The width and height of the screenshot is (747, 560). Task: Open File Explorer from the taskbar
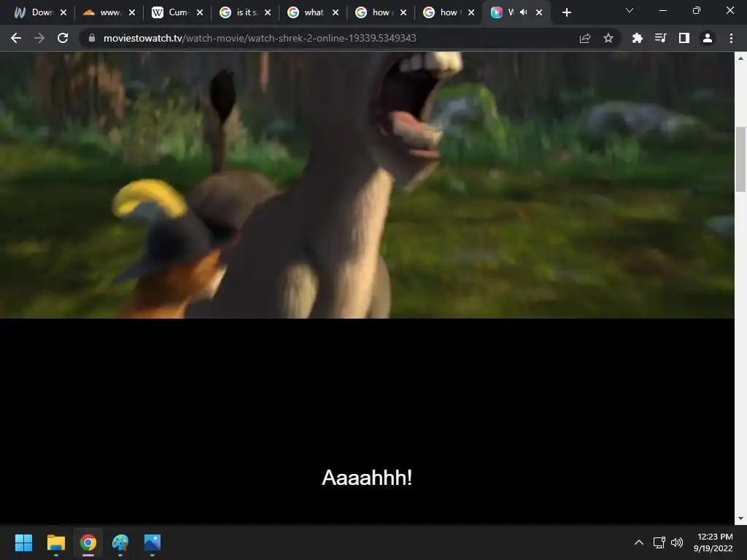click(55, 542)
